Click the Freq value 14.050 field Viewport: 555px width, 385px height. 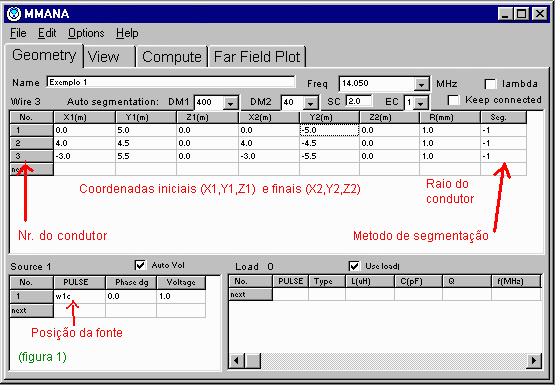[377, 84]
